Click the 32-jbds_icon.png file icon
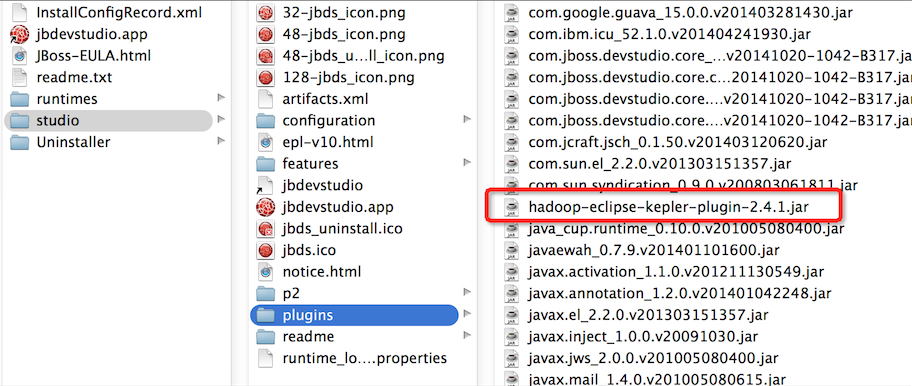 (266, 12)
